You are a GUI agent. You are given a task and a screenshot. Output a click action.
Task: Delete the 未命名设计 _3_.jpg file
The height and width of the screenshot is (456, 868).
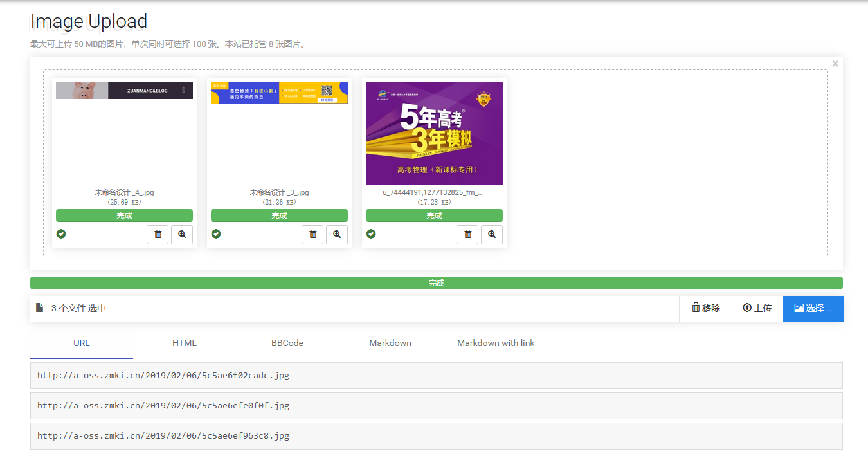coord(312,235)
